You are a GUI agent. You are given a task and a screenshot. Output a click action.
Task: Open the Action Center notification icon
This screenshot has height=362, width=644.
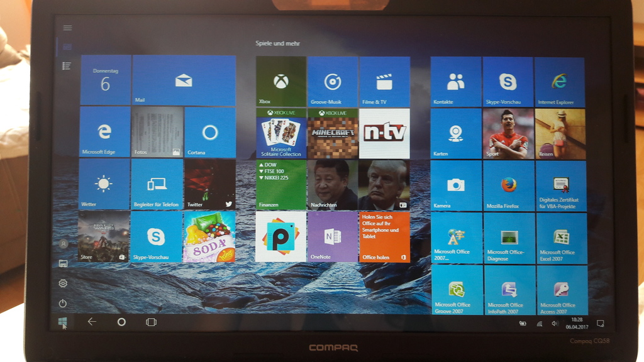[x=601, y=324]
